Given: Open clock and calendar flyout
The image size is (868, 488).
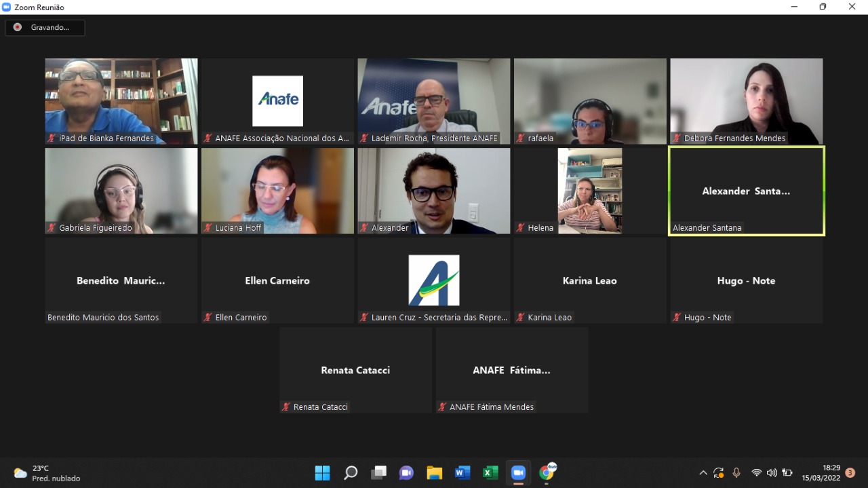Looking at the screenshot, I should point(821,473).
